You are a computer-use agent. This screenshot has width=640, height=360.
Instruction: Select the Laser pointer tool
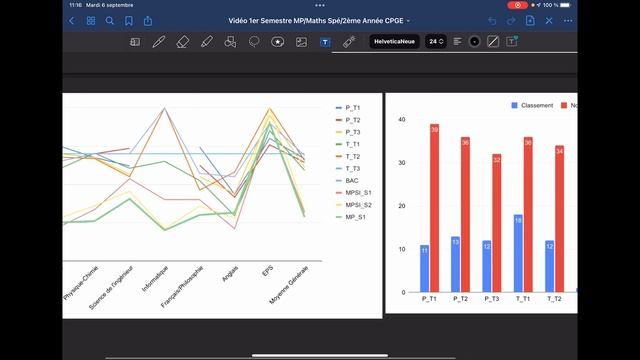[349, 42]
